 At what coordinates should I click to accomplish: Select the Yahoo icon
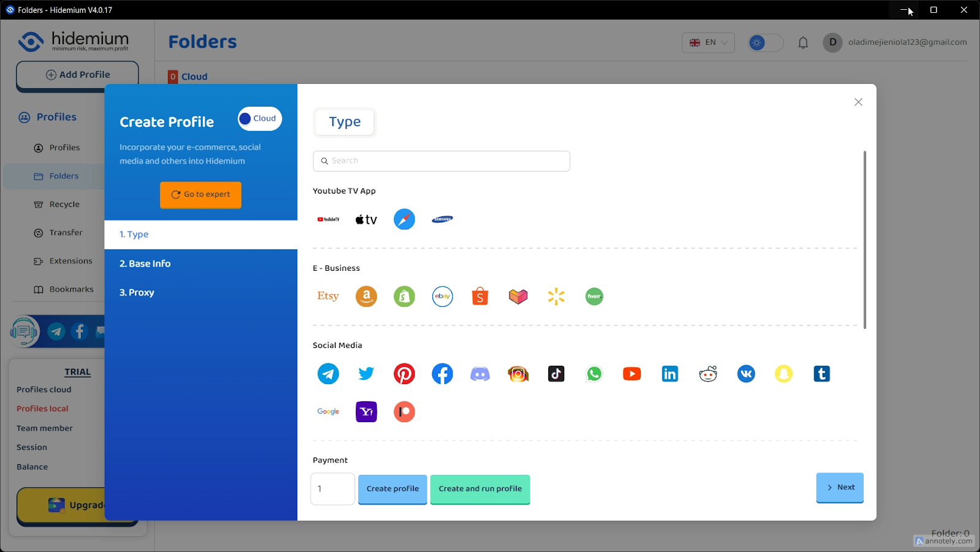366,412
